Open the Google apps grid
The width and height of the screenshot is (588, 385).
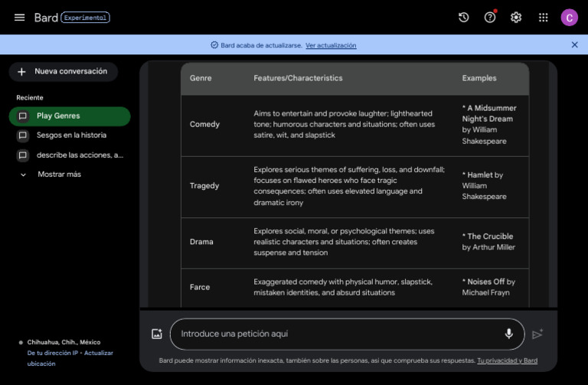click(543, 18)
